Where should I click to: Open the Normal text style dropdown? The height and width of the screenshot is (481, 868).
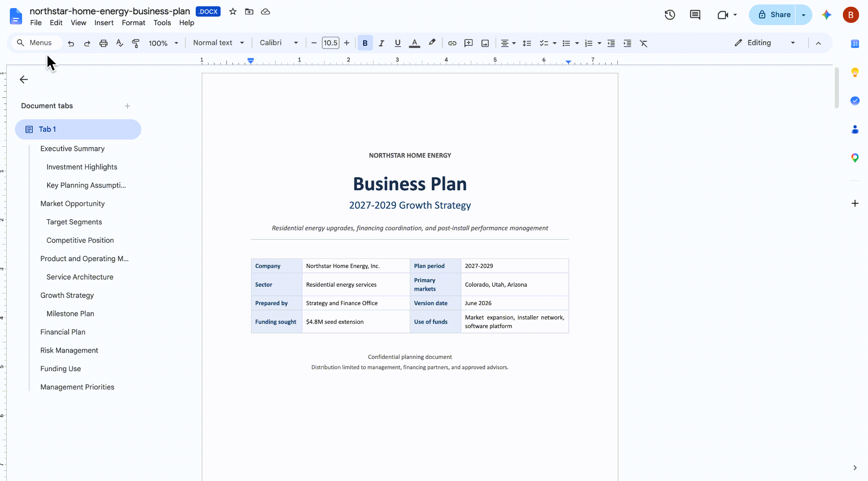click(x=219, y=43)
